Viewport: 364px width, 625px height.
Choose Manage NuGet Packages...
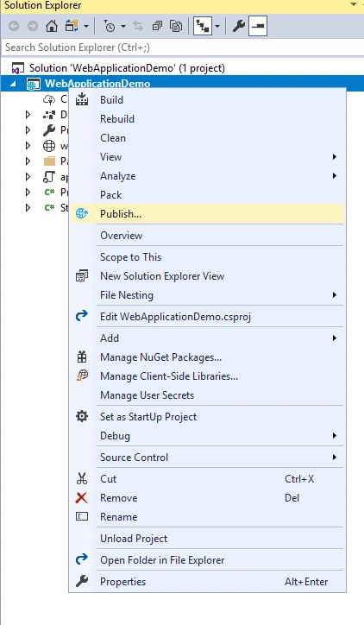click(207, 357)
